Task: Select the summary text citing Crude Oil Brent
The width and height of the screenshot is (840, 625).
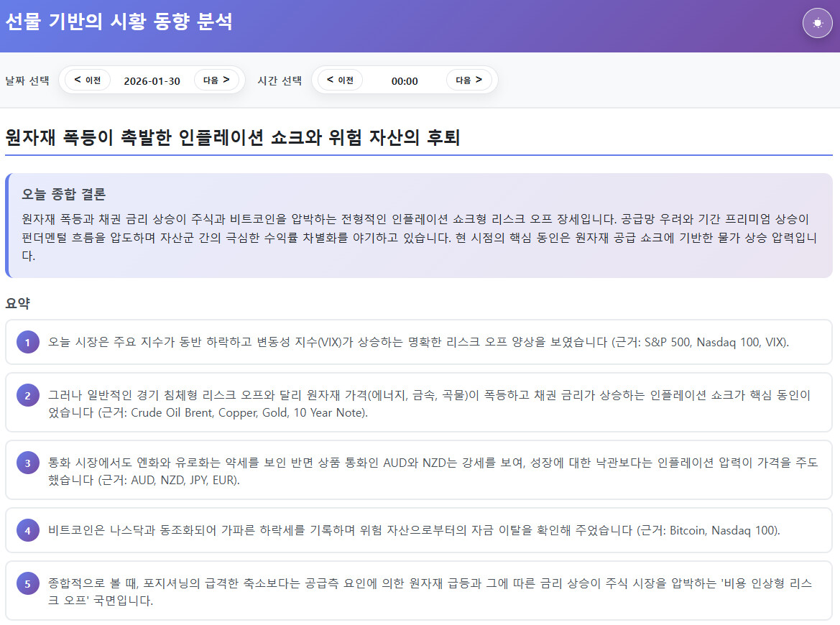Action: (428, 403)
